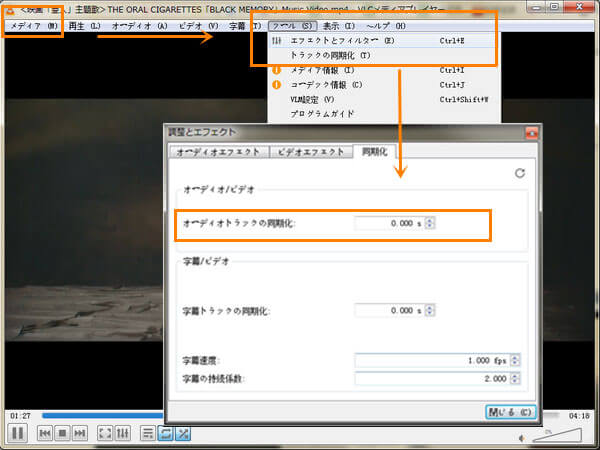Open the オーディオ (A) menu

139,26
